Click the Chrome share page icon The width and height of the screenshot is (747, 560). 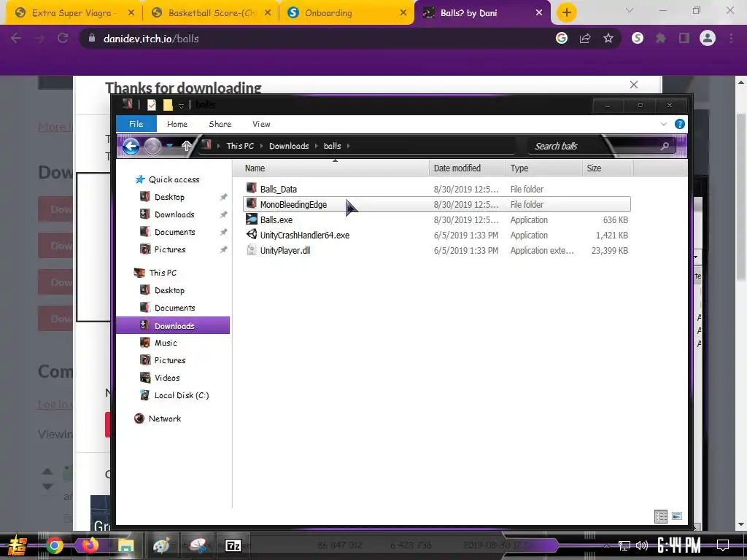click(x=585, y=38)
